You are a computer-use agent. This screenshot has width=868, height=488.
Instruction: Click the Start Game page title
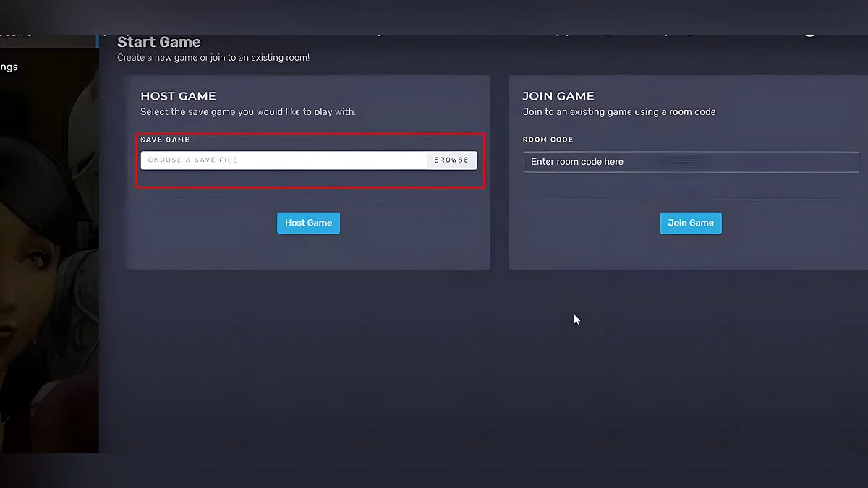[159, 42]
